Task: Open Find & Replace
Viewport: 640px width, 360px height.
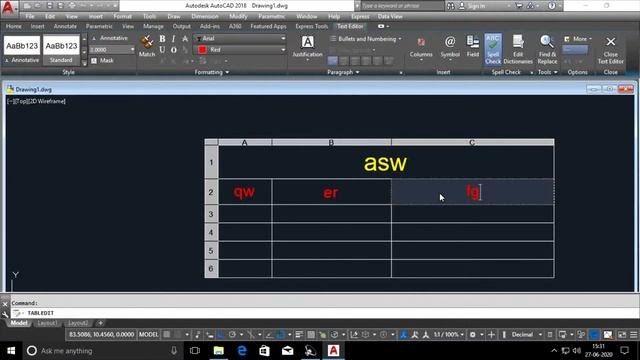Action: pyautogui.click(x=547, y=49)
